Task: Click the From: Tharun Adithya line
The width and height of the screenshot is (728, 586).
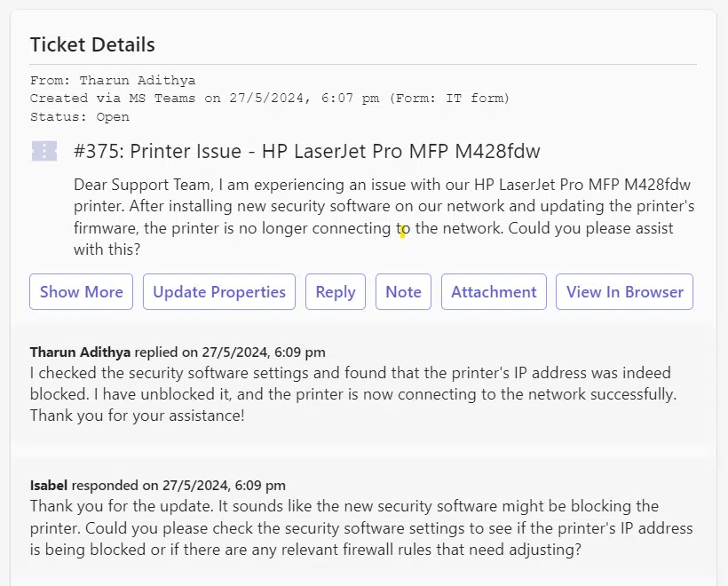Action: 113,81
